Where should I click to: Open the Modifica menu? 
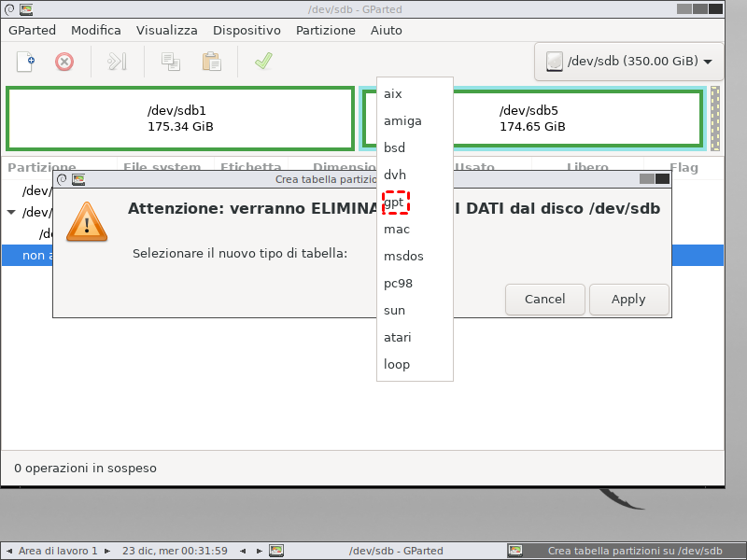point(96,31)
